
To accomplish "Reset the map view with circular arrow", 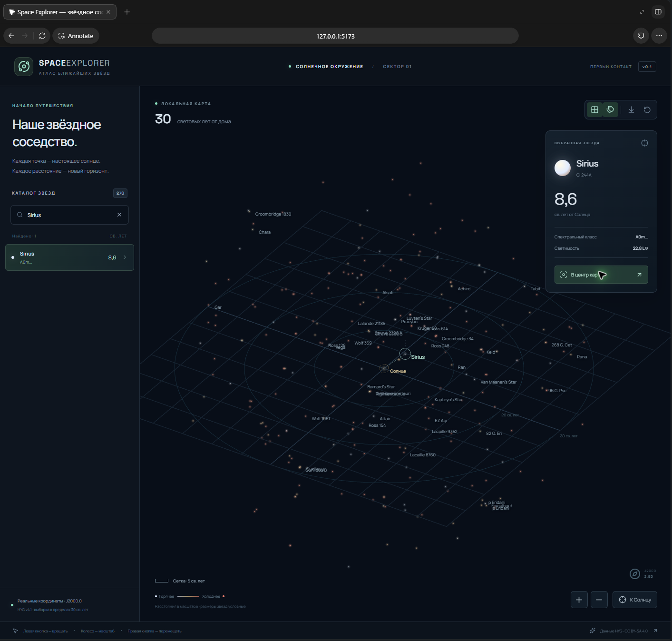I will (647, 110).
